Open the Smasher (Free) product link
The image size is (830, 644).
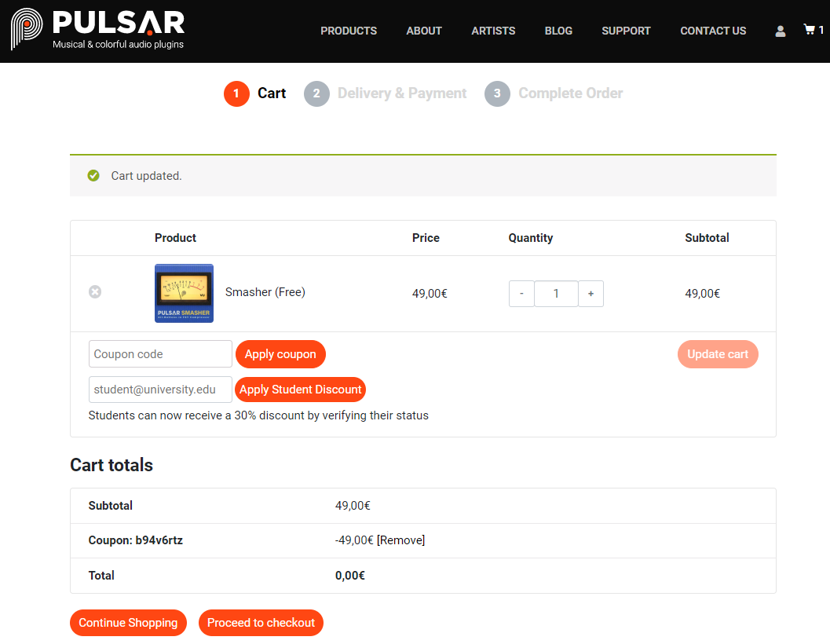tap(265, 292)
